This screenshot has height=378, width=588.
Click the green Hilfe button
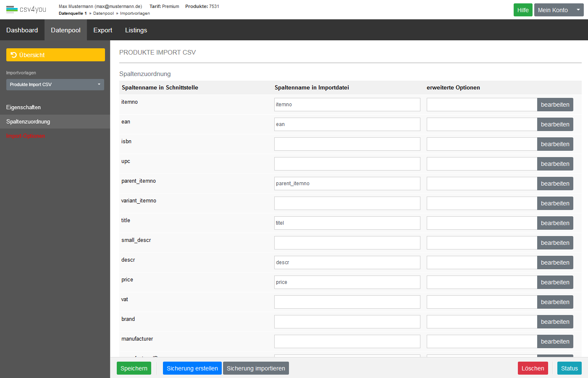point(522,10)
